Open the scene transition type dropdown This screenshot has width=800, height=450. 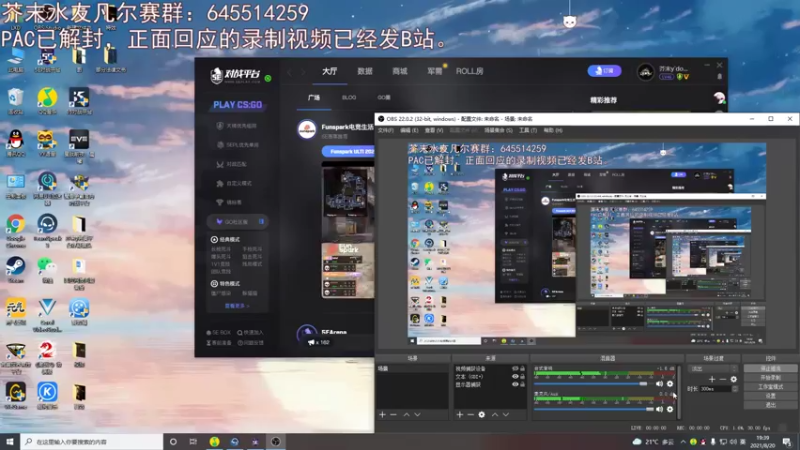point(713,368)
